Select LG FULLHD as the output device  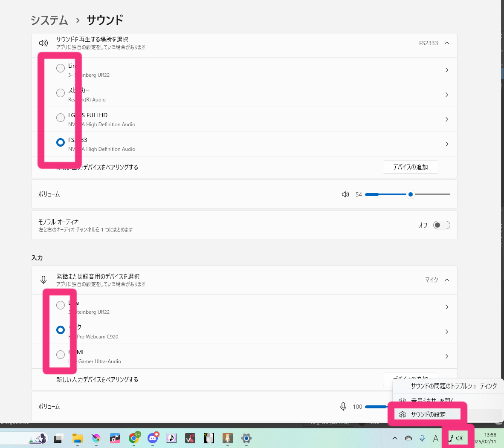(x=61, y=118)
